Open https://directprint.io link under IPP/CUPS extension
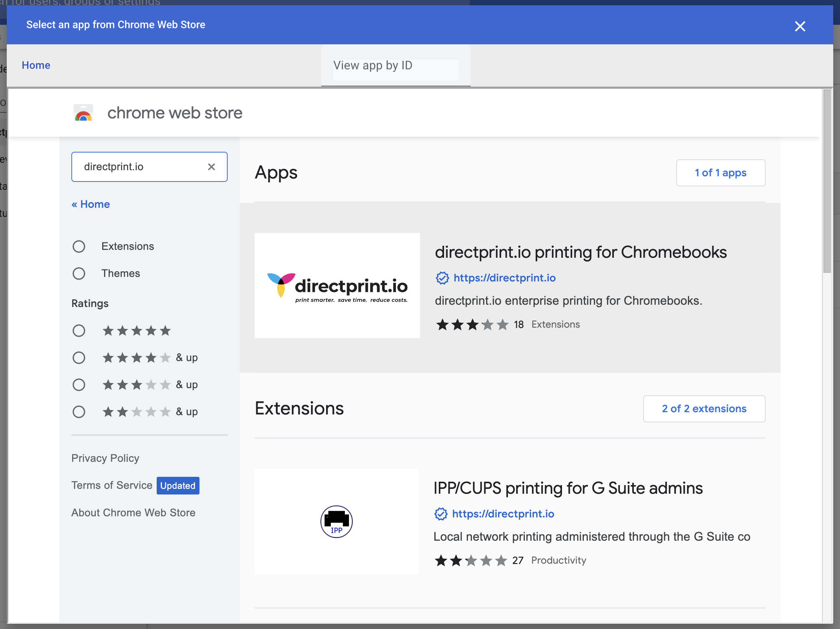Viewport: 840px width, 629px height. (503, 514)
